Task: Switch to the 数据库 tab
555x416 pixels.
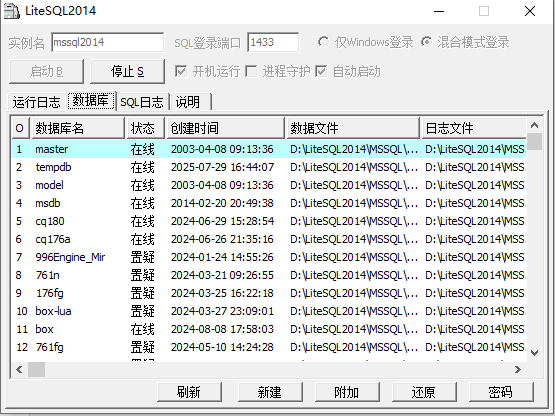Action: tap(91, 101)
